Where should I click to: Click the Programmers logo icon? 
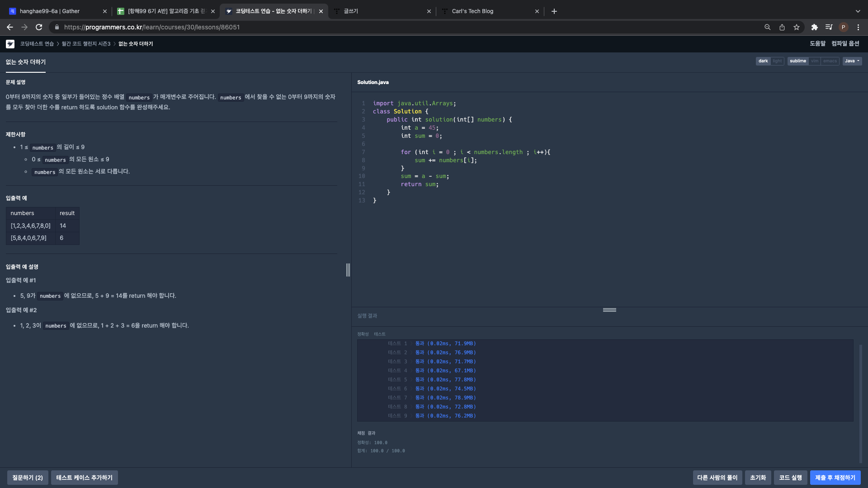[x=10, y=44]
